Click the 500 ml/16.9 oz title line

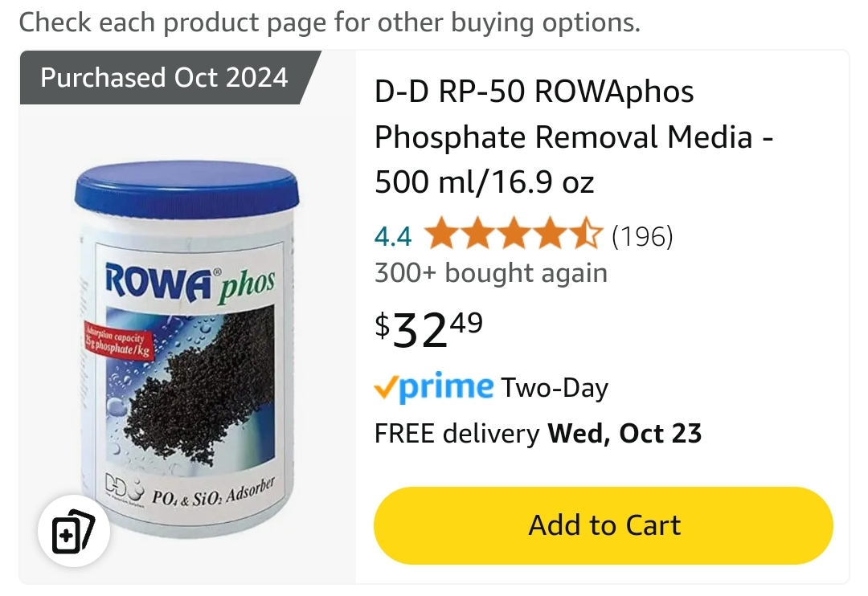click(x=485, y=182)
